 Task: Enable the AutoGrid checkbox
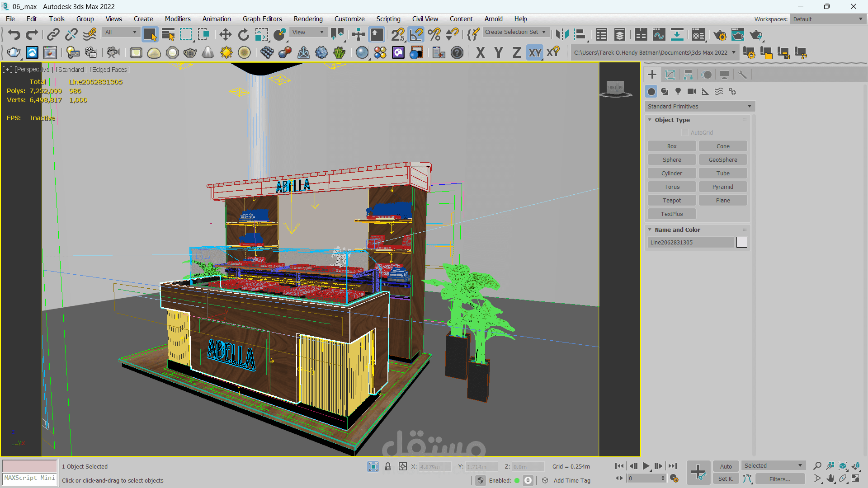[x=684, y=132]
